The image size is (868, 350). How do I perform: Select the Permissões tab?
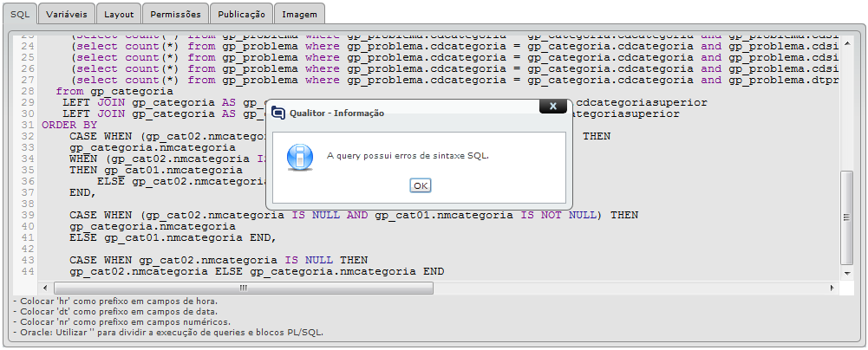tap(173, 15)
